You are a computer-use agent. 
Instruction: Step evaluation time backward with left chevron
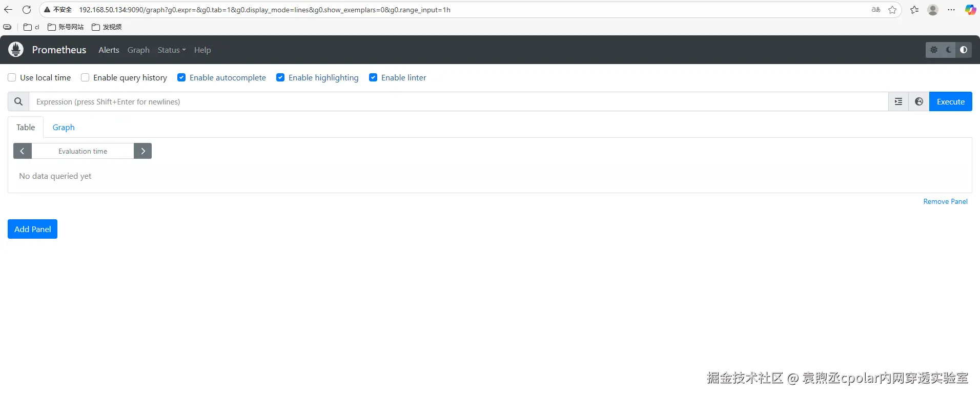point(22,151)
